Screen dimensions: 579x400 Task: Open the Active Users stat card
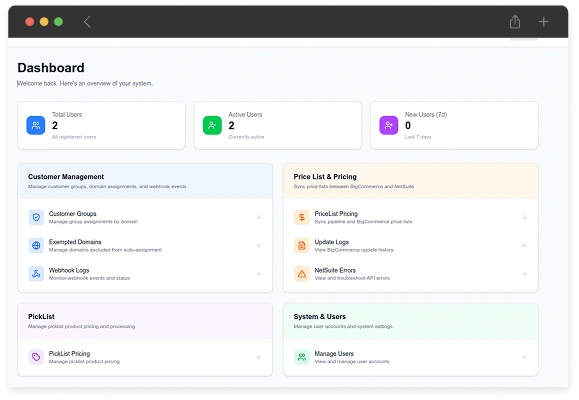point(278,126)
